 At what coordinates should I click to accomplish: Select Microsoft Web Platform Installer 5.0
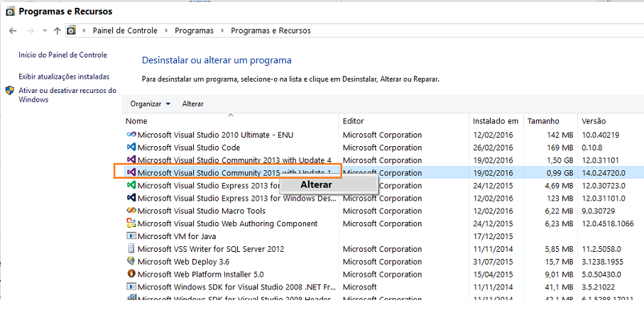(x=200, y=275)
